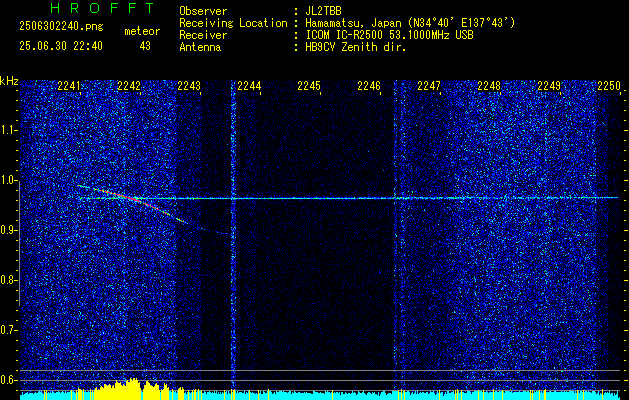Click the Receiving Location label
629x400 pixels.
point(233,23)
